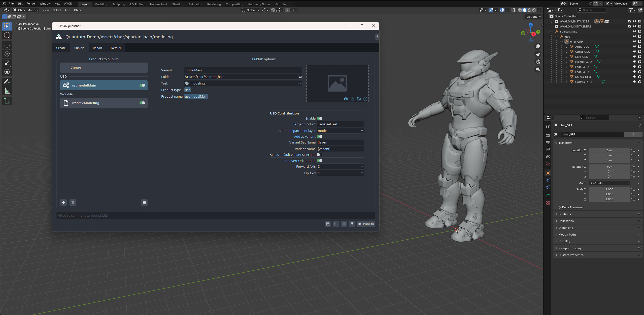
Task: Expand Chest_GEO in the outliner
Action: click(567, 52)
